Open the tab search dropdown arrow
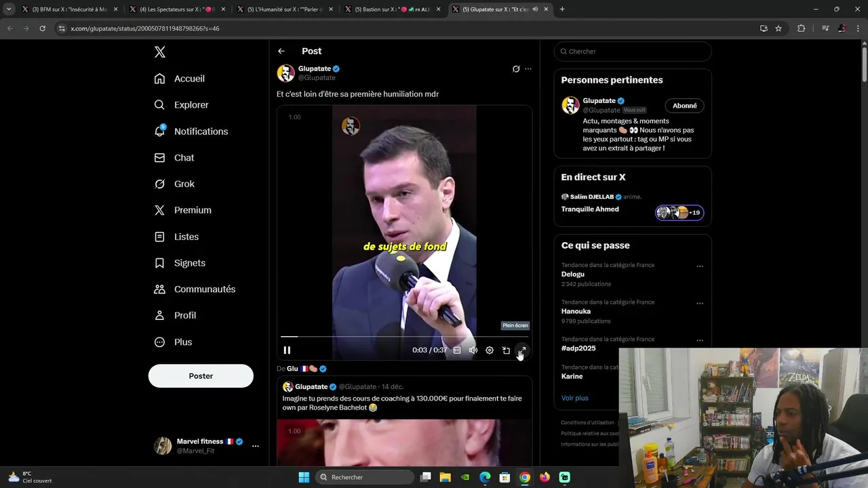The image size is (868, 488). pos(9,9)
